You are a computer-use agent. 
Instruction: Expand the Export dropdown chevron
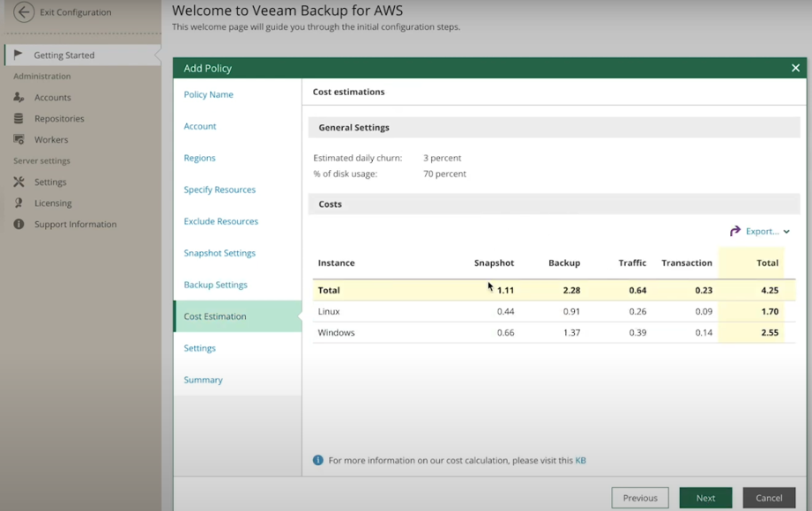tap(786, 232)
